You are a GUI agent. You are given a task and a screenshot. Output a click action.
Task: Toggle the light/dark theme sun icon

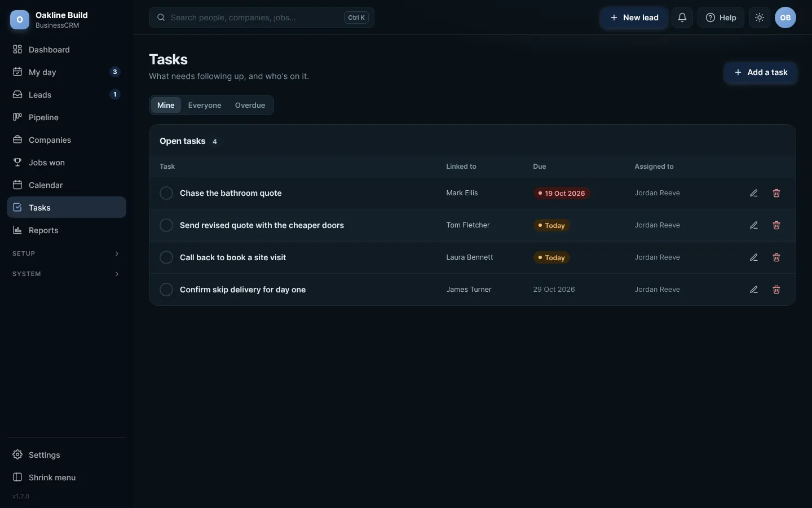[x=760, y=17]
